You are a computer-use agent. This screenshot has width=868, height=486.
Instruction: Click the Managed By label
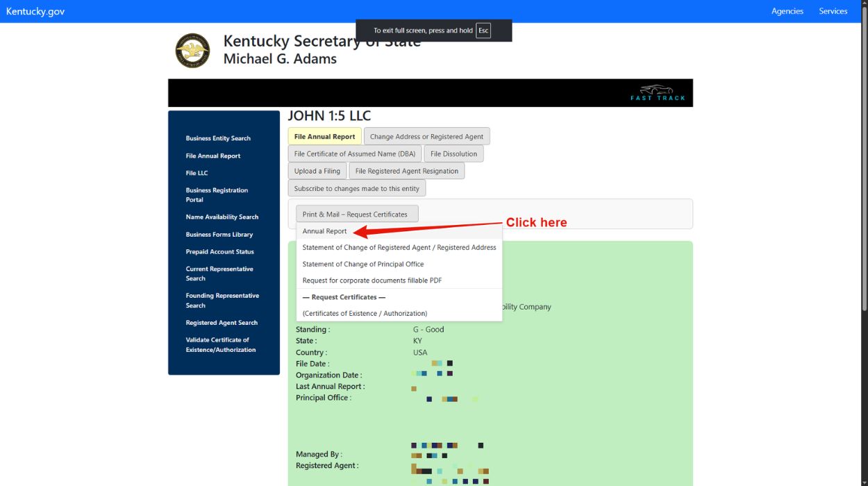[319, 455]
